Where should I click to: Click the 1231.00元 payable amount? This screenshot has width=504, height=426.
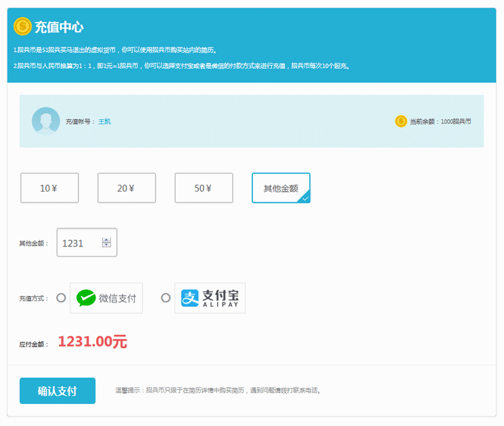pos(92,341)
